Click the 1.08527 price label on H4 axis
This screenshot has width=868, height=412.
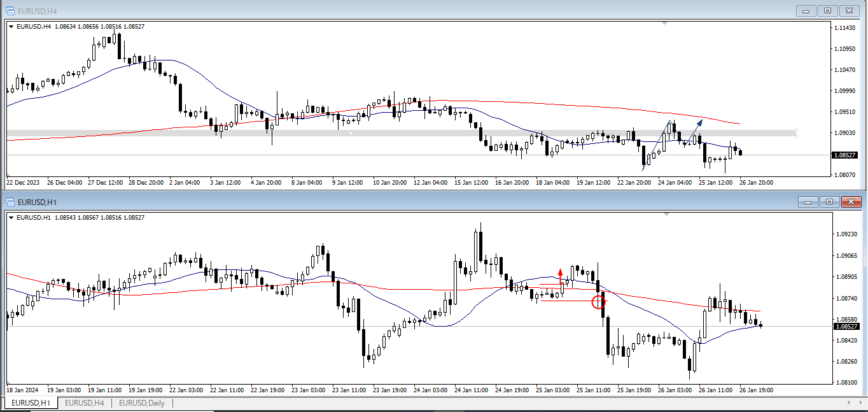(x=845, y=155)
